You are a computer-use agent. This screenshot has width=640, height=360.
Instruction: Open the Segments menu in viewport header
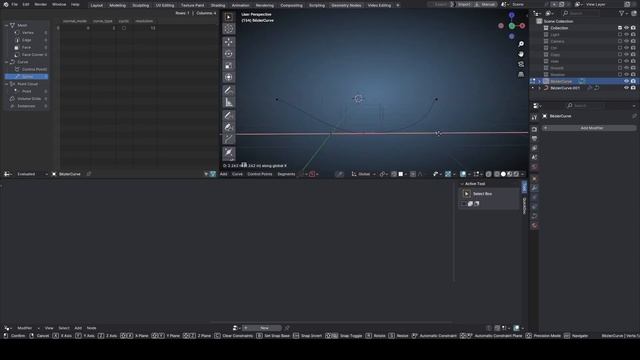point(286,174)
